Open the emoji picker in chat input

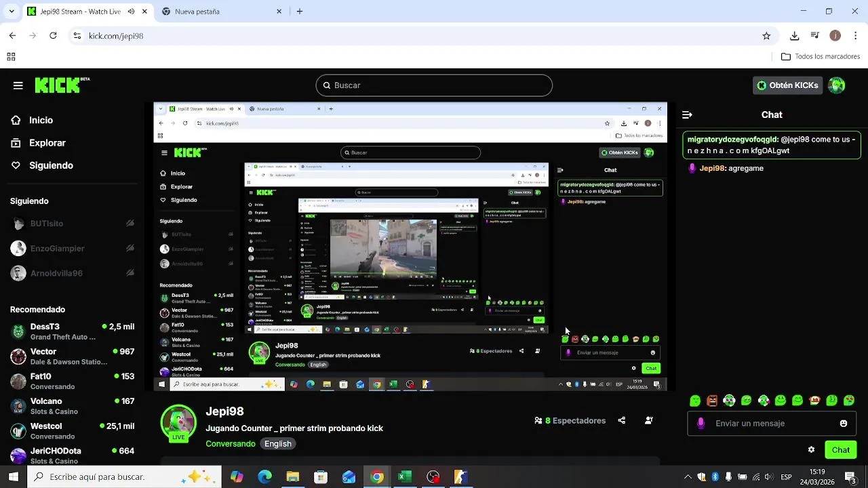click(x=844, y=424)
